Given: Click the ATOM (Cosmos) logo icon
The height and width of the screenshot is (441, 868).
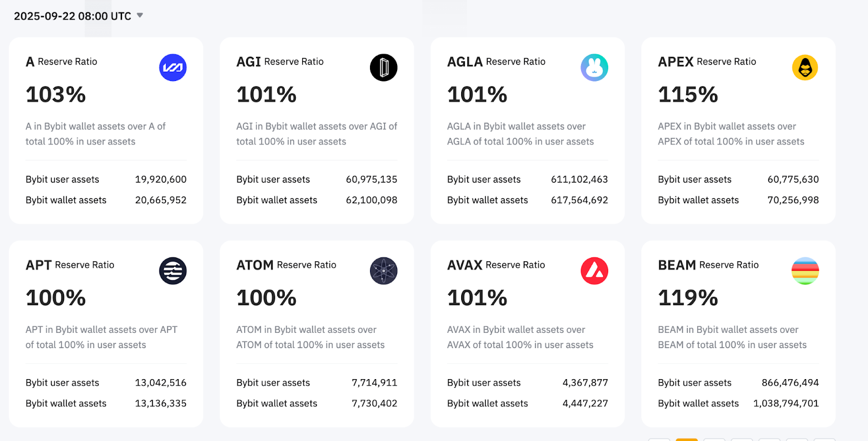Looking at the screenshot, I should pos(384,270).
